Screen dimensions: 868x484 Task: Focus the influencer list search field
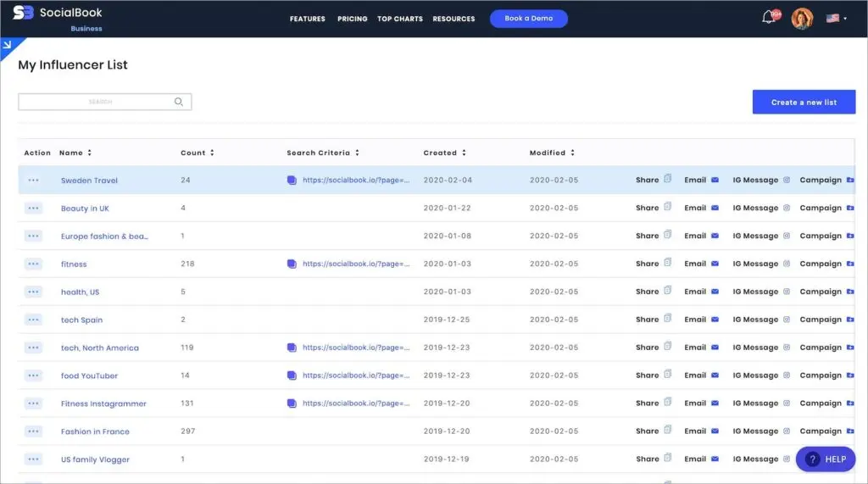[97, 102]
